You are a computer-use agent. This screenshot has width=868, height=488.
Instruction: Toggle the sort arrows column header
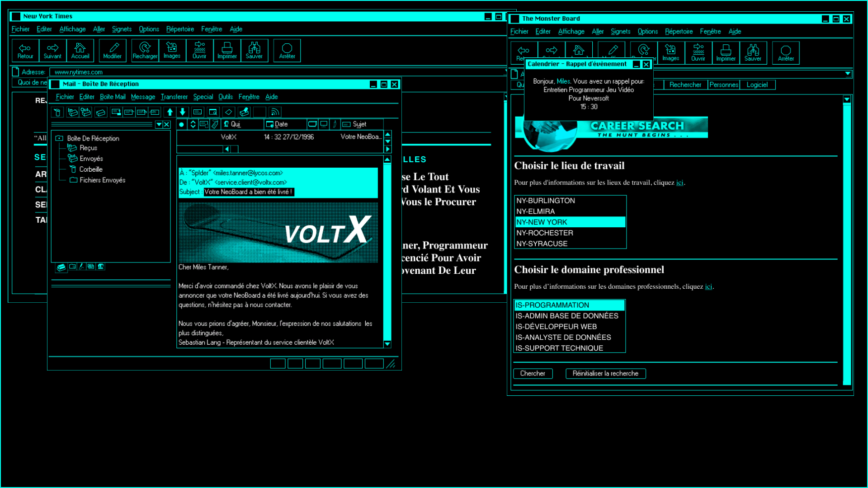tap(193, 124)
